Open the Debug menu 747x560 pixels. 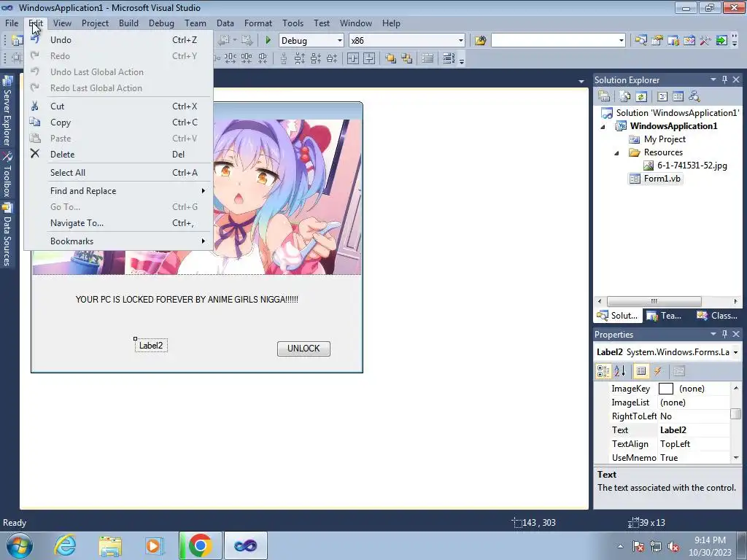161,23
